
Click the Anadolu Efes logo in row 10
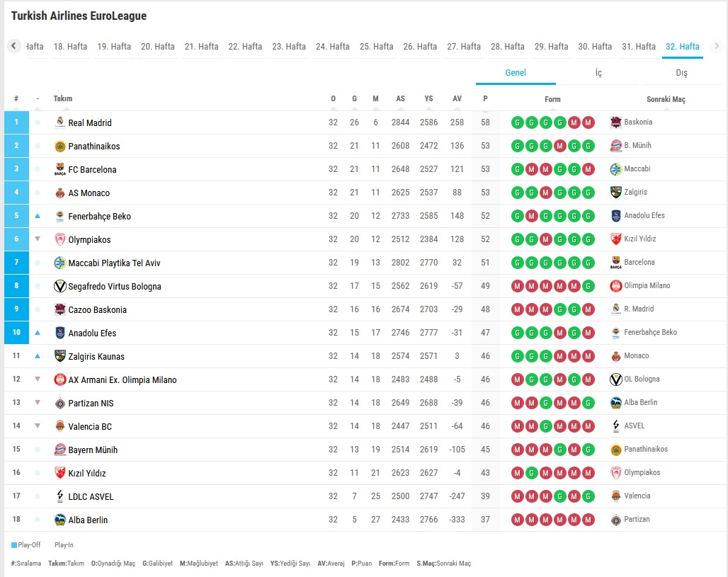[60, 333]
